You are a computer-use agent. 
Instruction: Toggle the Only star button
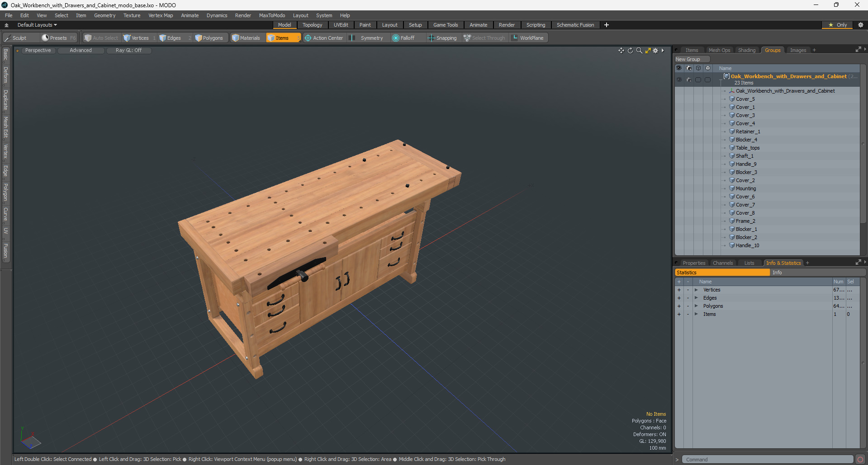coord(837,25)
